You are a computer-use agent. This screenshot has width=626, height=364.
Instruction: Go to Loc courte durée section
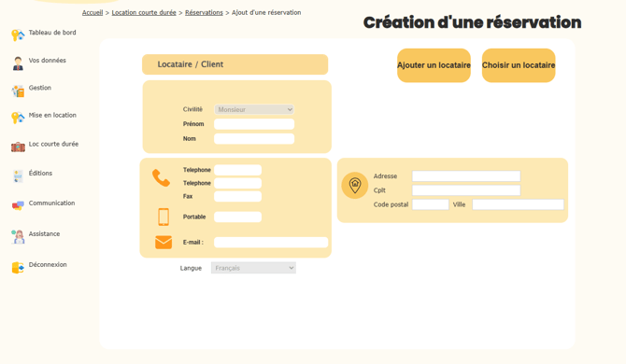click(x=53, y=144)
